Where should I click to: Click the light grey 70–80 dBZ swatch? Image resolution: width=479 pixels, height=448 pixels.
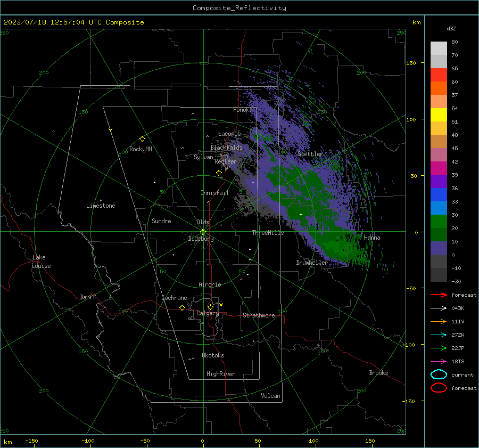439,48
